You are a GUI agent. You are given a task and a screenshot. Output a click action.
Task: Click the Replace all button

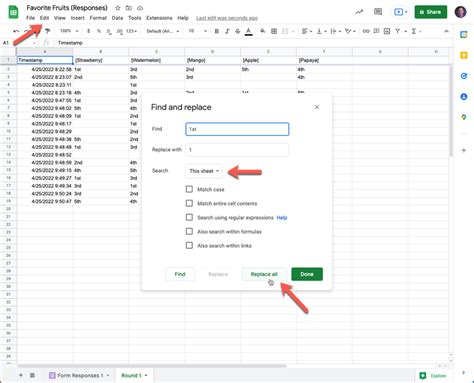[x=264, y=274]
